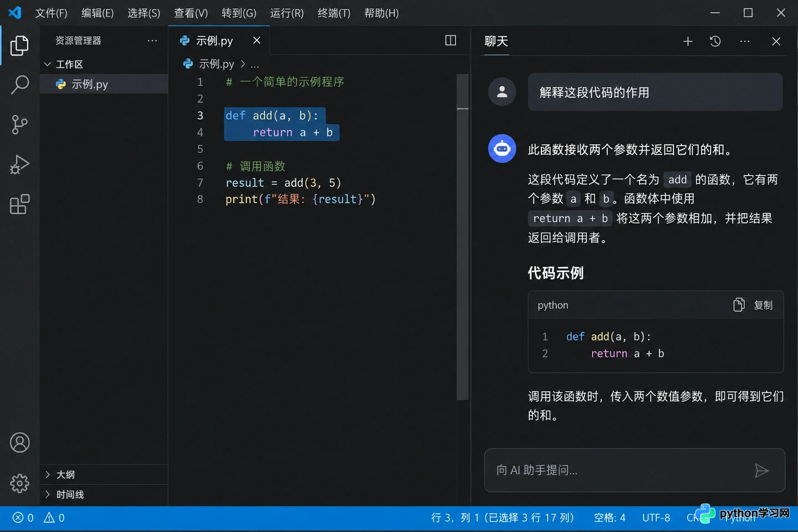
Task: Click 行 3, 列 1 cursor position status
Action: coord(502,518)
